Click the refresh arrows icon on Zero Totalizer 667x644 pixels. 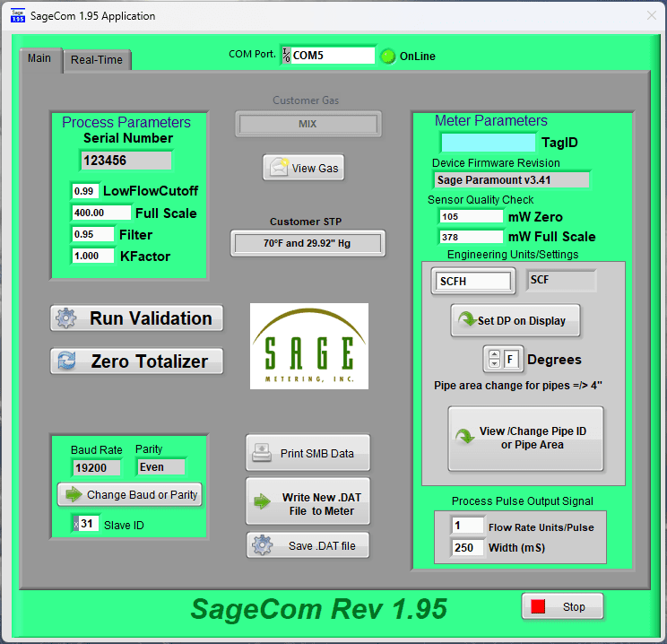(66, 361)
